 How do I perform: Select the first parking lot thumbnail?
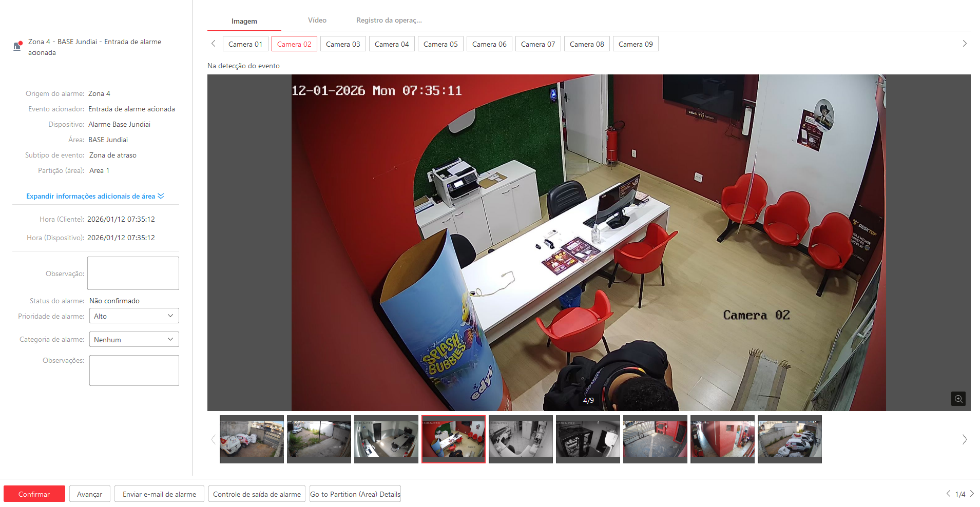click(x=252, y=439)
